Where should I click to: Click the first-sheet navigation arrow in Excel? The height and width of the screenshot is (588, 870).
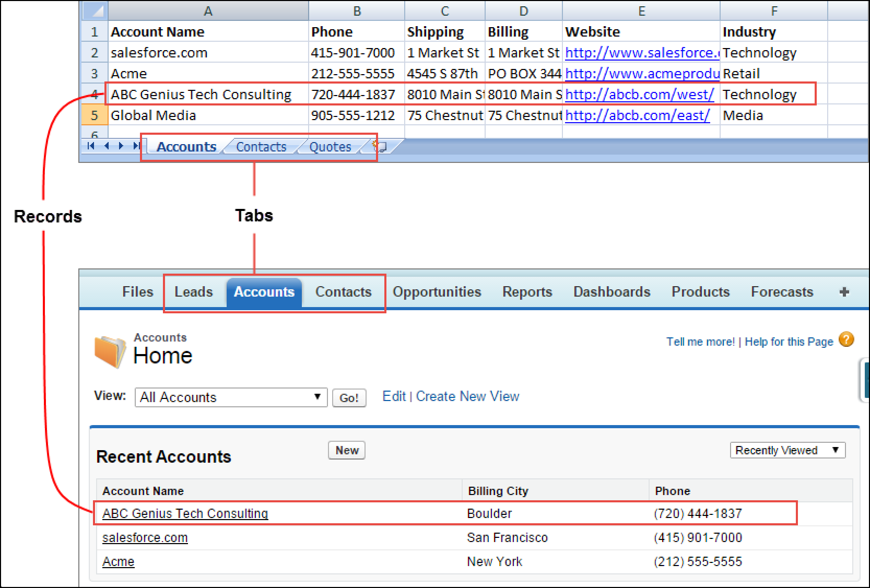click(90, 147)
